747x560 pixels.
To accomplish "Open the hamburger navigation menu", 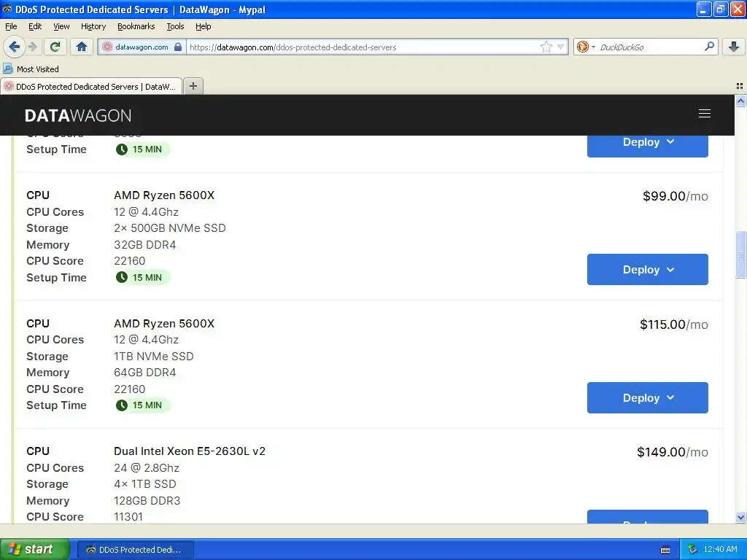I will [704, 114].
